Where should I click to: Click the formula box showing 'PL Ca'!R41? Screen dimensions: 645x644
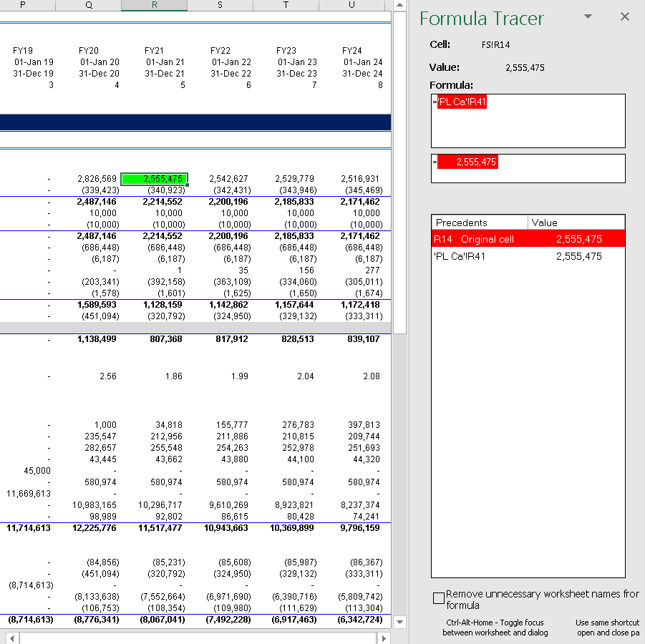pos(528,121)
